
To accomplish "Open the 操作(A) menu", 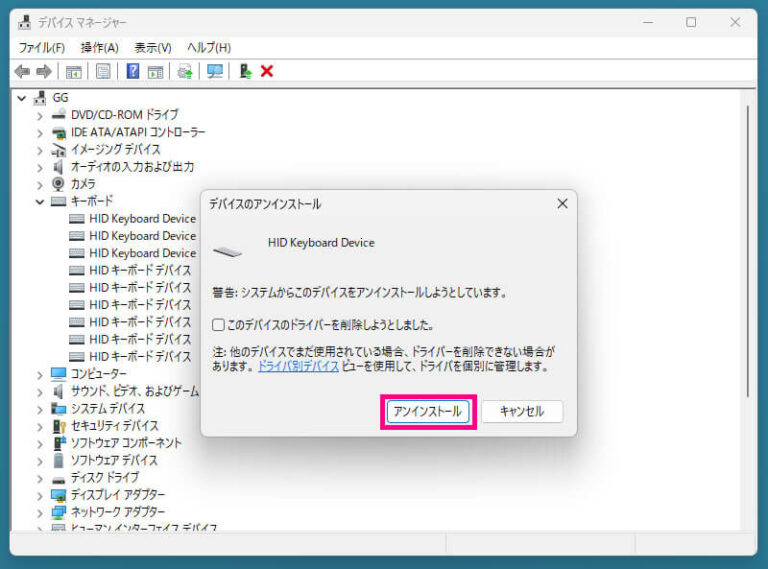I will pyautogui.click(x=100, y=47).
